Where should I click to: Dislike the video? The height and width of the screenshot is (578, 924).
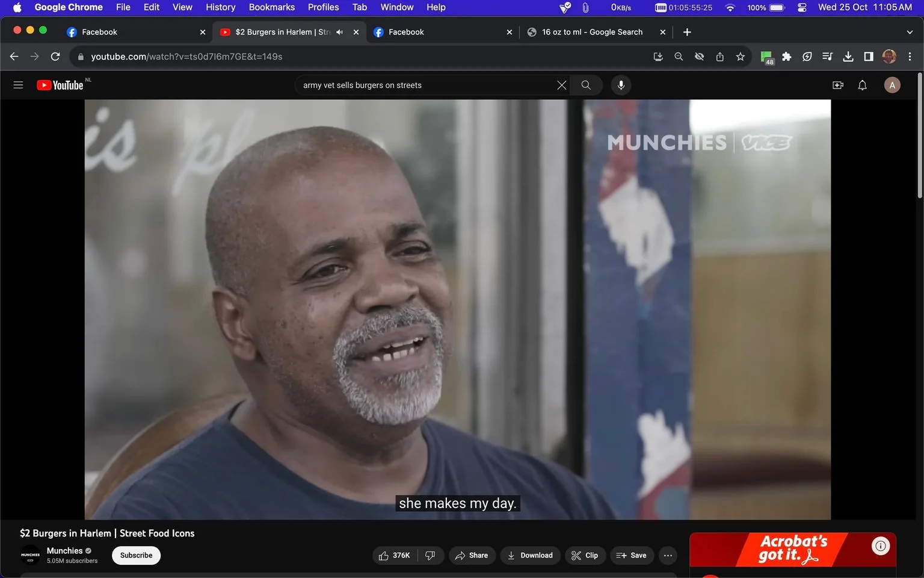point(430,555)
